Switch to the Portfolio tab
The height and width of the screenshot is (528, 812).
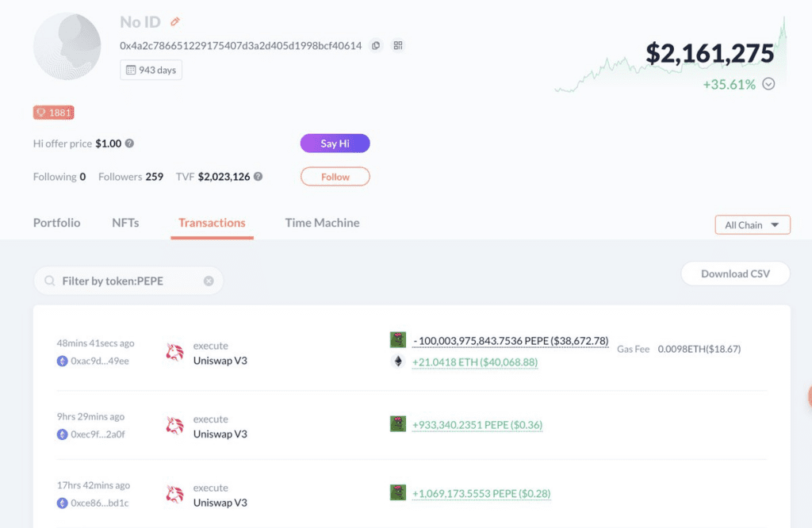tap(56, 223)
